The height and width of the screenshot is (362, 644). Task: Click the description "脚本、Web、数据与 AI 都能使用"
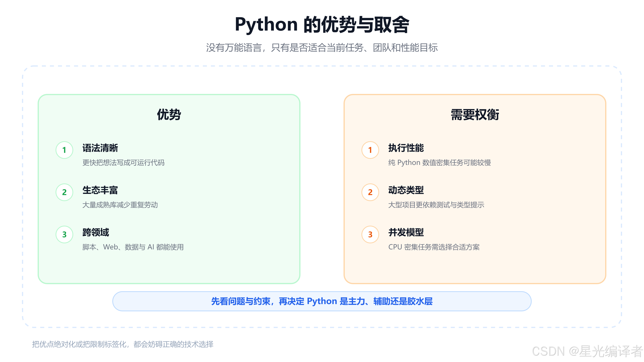[x=133, y=247]
